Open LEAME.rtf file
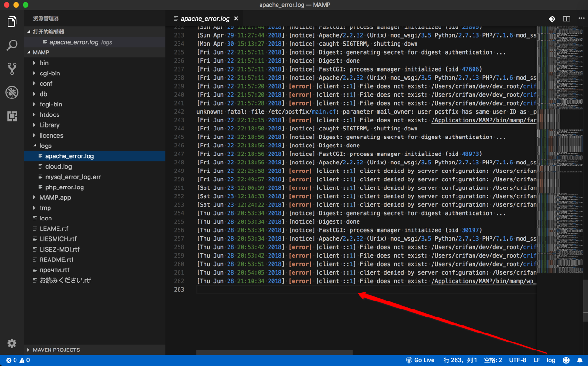Viewport: 588px width, 366px height. pos(94,228)
